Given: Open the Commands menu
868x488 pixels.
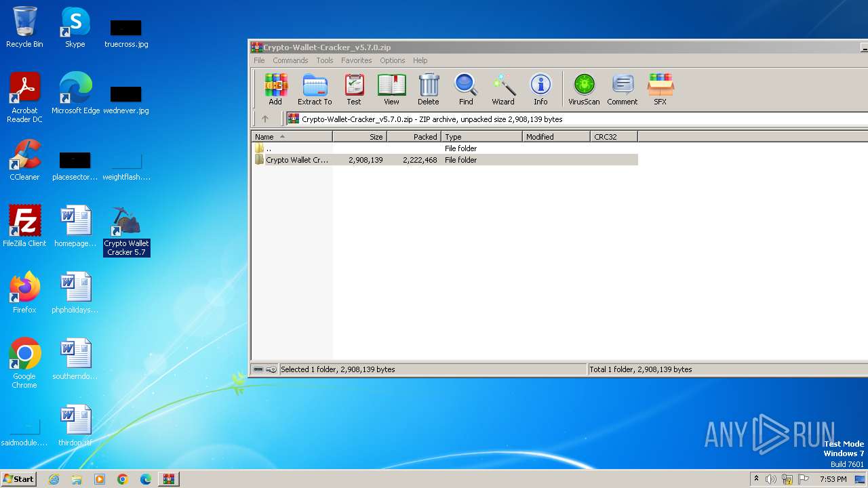Looking at the screenshot, I should [x=290, y=60].
